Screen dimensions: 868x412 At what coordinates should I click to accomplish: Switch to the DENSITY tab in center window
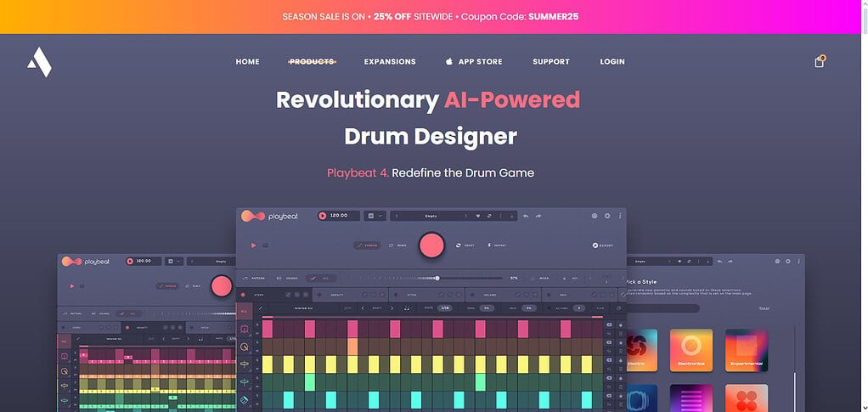click(351, 295)
